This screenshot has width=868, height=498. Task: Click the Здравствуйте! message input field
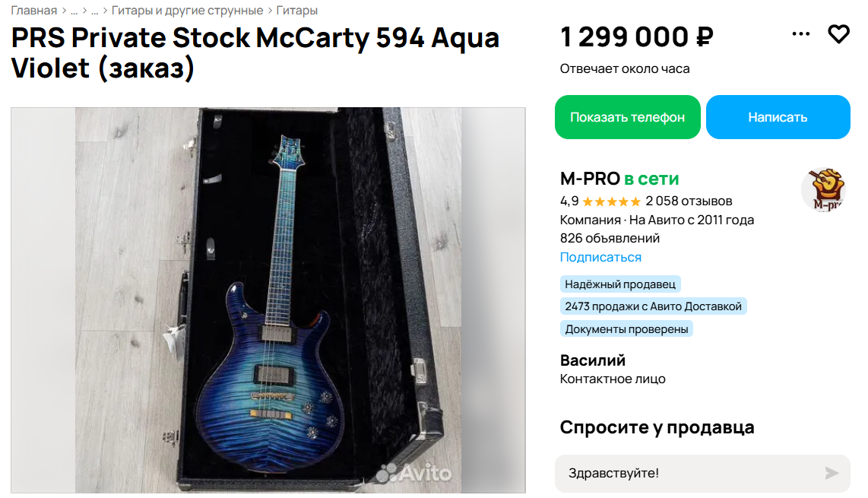pos(702,473)
